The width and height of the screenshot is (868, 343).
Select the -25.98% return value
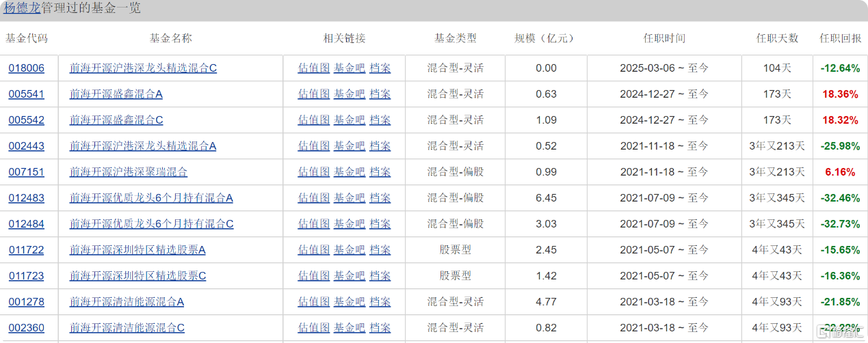841,146
